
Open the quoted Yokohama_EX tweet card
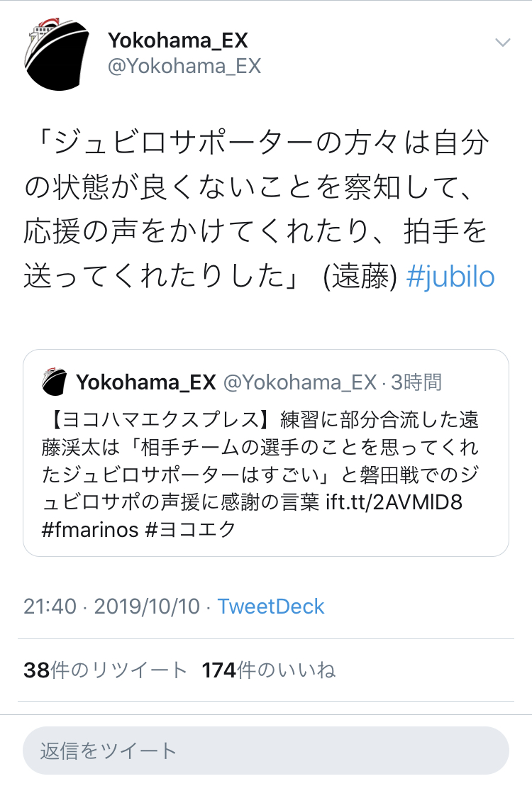266,453
